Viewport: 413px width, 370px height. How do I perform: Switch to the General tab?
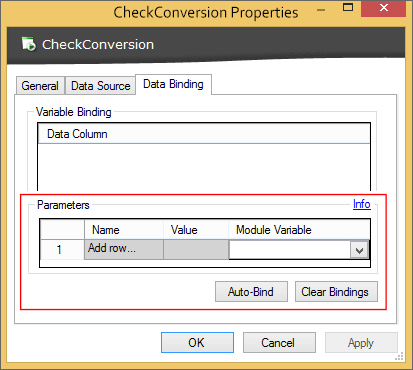tap(40, 86)
